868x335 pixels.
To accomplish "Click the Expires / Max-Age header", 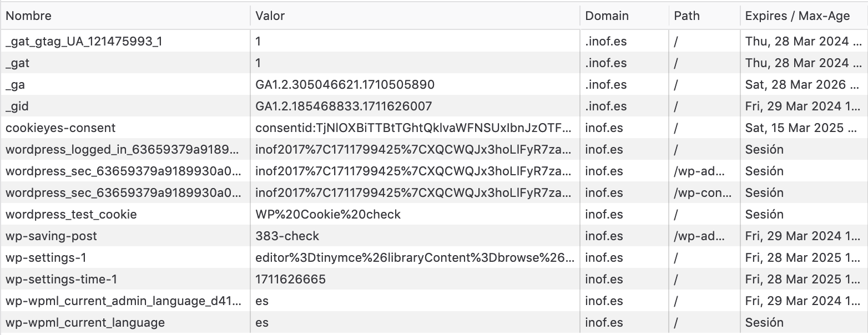I will pyautogui.click(x=798, y=16).
